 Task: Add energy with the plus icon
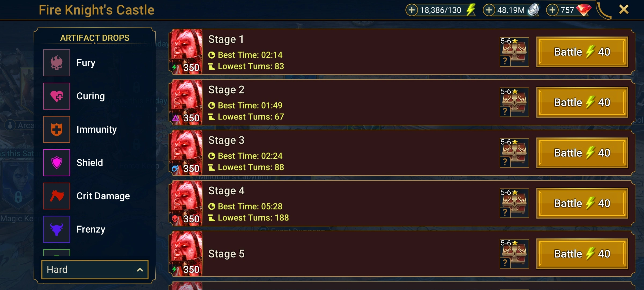coord(412,10)
